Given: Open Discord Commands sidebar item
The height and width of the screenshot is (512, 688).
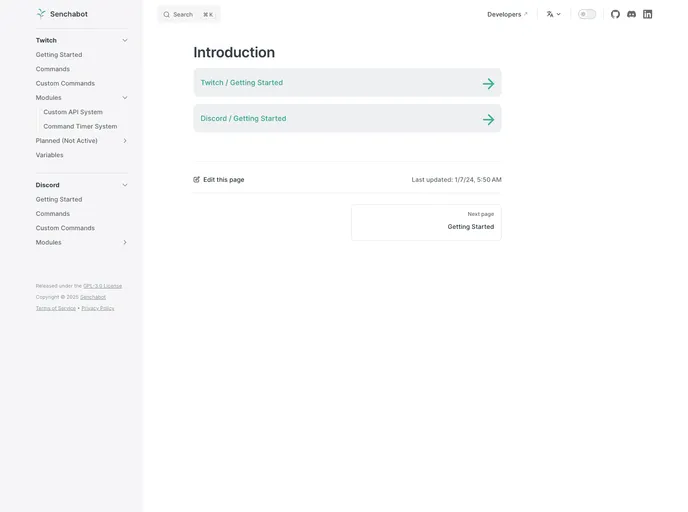Looking at the screenshot, I should pyautogui.click(x=53, y=214).
